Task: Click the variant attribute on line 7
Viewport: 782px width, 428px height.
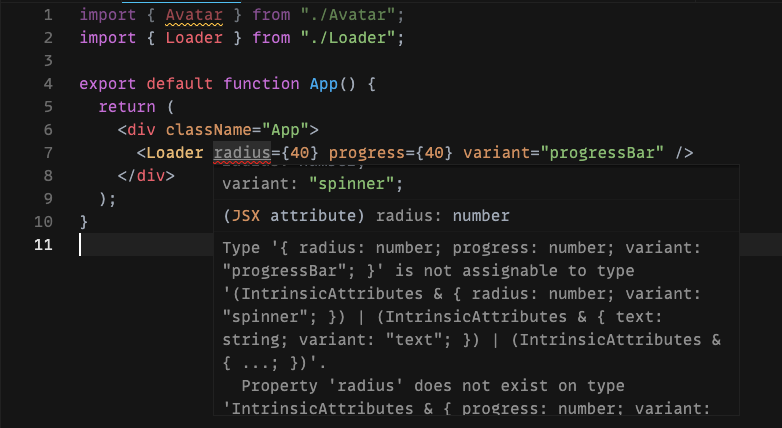Action: click(x=496, y=153)
